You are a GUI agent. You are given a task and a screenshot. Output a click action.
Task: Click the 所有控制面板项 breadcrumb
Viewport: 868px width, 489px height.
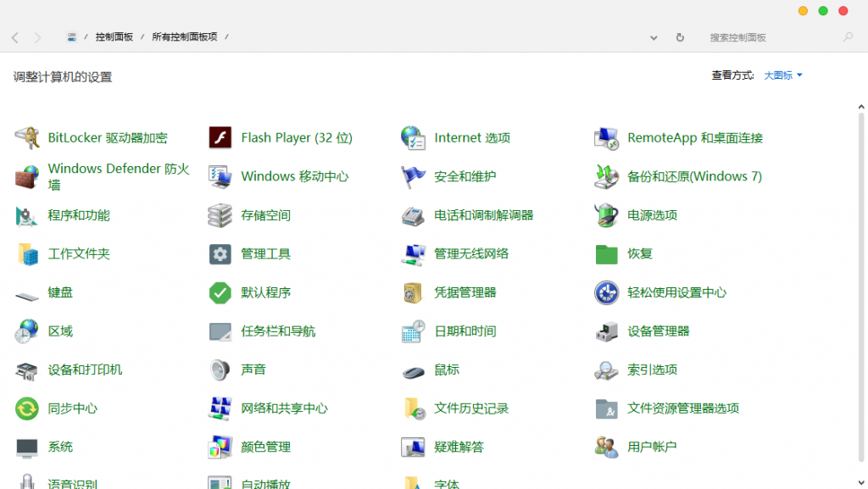(x=184, y=37)
